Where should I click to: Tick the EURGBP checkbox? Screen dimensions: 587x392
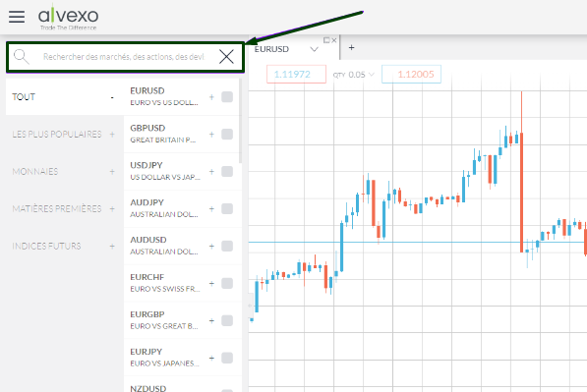[227, 320]
